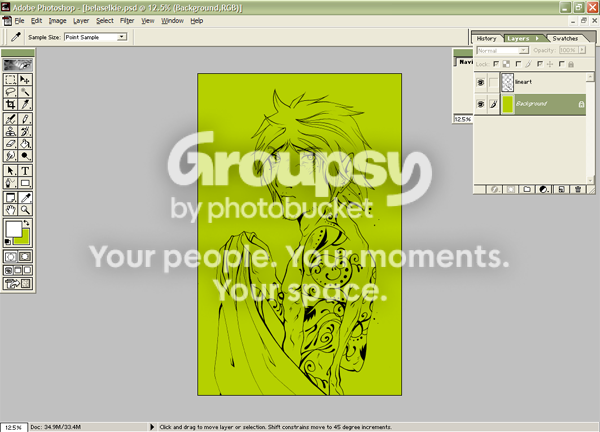Create new fill or adjustment layer
600x432 pixels.
click(544, 189)
